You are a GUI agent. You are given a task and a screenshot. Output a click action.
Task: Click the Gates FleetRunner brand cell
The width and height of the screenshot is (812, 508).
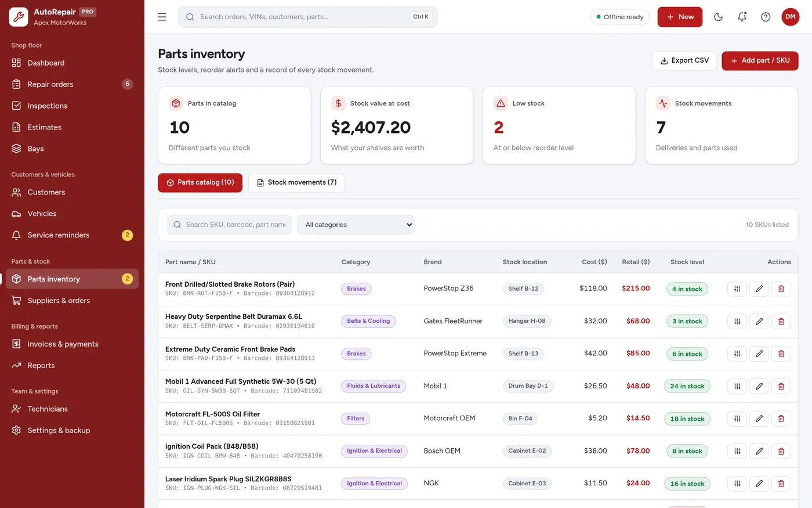pos(453,321)
